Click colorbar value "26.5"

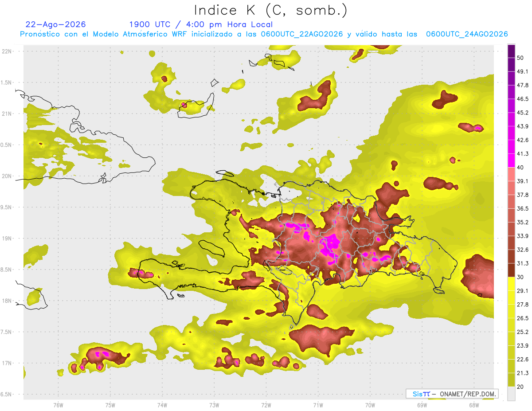click(523, 318)
